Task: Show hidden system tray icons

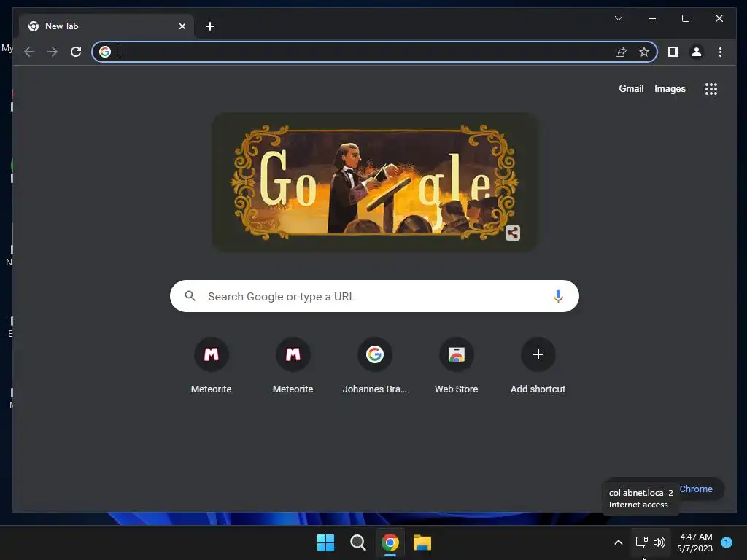Action: (x=618, y=542)
